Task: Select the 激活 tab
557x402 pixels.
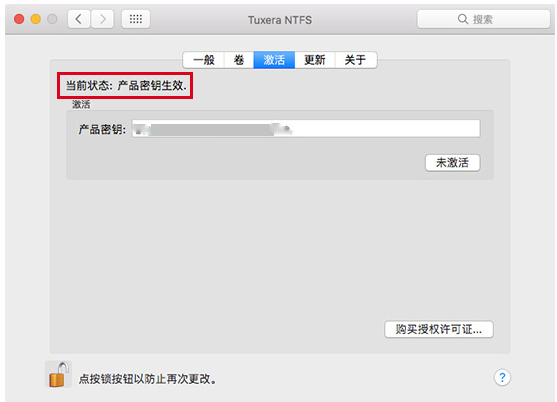Action: 274,60
